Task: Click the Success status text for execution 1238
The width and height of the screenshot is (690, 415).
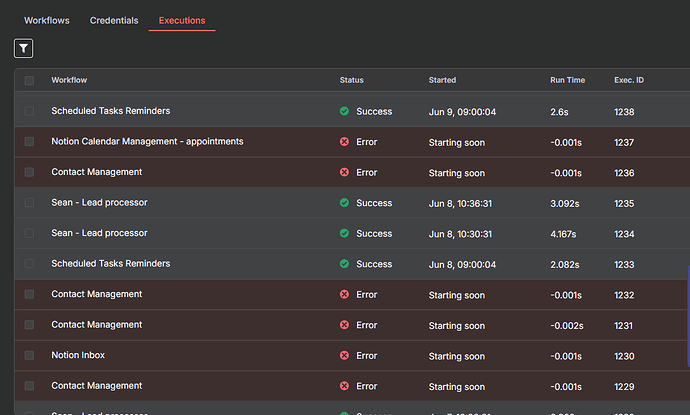Action: click(x=374, y=112)
